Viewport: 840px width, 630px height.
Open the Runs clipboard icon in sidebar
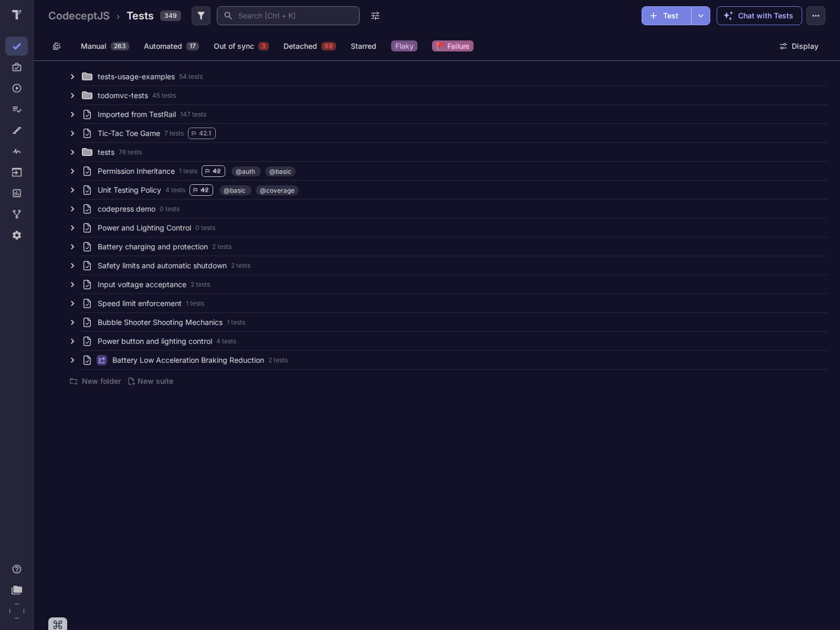17,67
